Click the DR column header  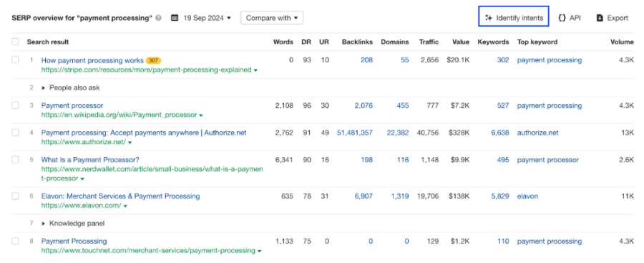click(306, 42)
